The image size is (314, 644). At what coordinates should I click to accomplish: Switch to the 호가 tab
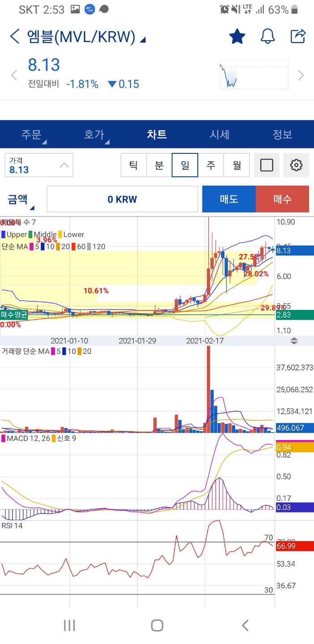coord(94,134)
